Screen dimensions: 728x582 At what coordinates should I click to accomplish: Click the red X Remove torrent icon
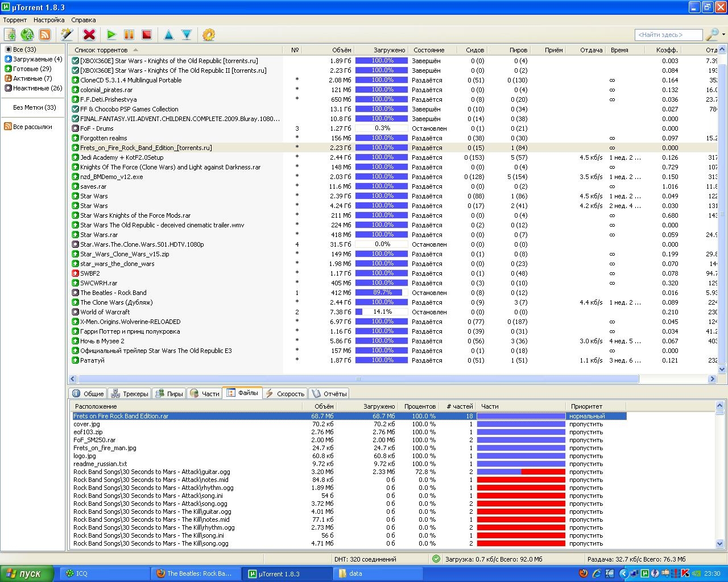[89, 35]
